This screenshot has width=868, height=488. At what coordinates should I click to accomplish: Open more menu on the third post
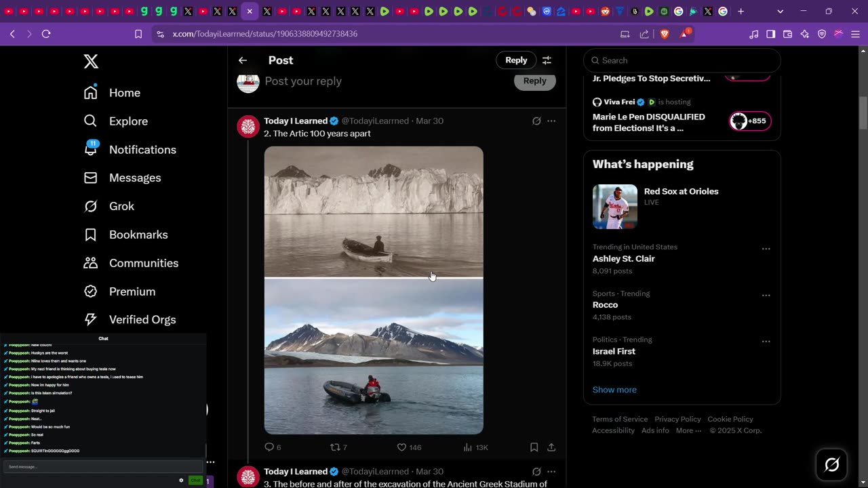point(551,471)
